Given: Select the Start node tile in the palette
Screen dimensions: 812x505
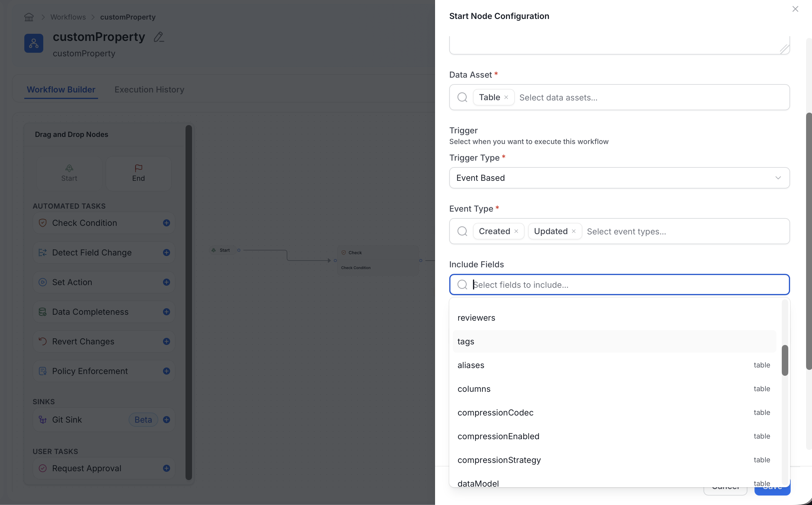Looking at the screenshot, I should (69, 173).
